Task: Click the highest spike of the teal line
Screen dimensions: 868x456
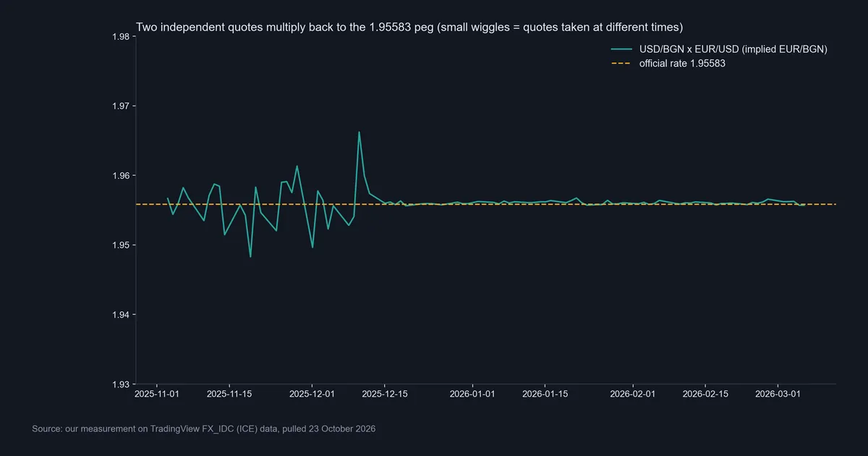Action: [359, 132]
